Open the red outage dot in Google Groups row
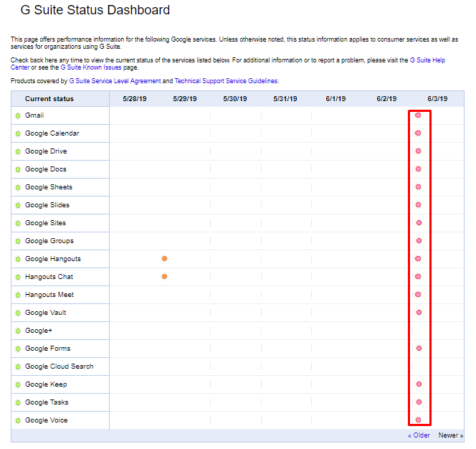This screenshot has height=449, width=476. pos(419,240)
